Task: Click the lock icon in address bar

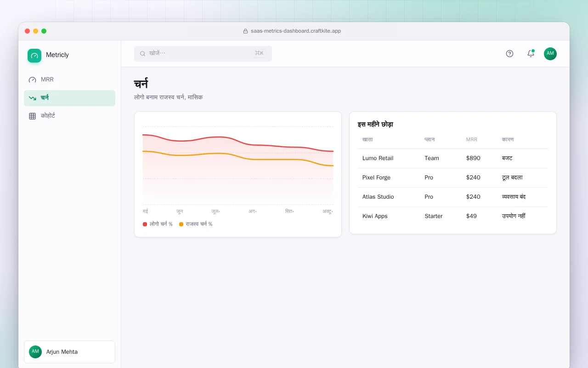Action: coord(245,31)
